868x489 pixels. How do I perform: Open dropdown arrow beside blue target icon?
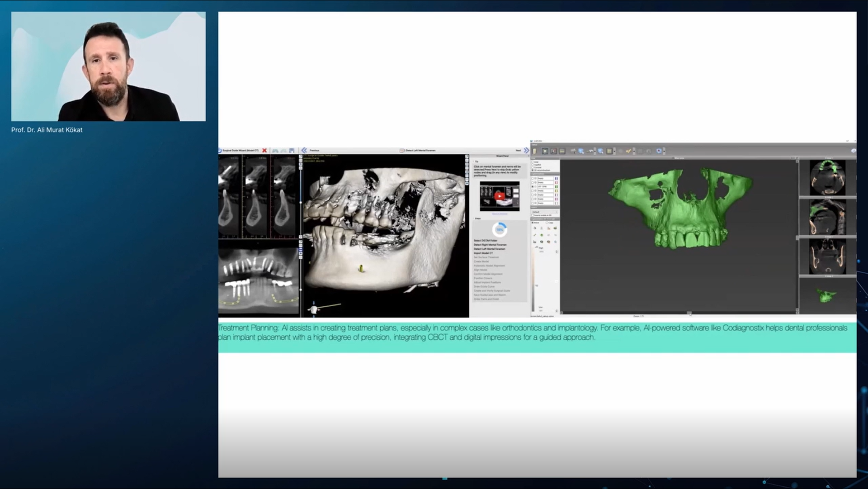[664, 151]
